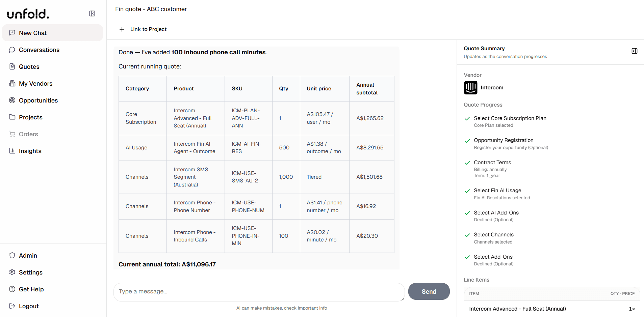The height and width of the screenshot is (317, 644).
Task: Click the Get Help question icon
Action: (12, 289)
